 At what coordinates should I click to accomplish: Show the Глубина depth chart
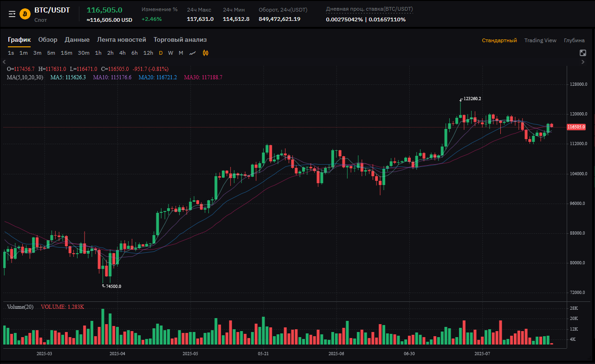[574, 40]
